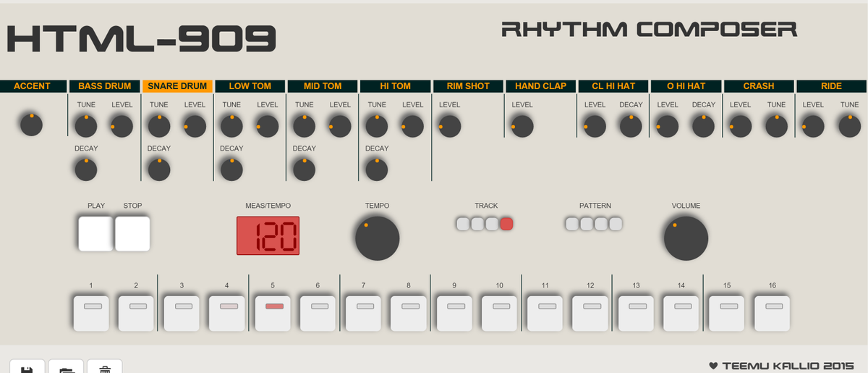Click the Low Tom TUNE knob
The width and height of the screenshot is (868, 373).
(x=231, y=127)
